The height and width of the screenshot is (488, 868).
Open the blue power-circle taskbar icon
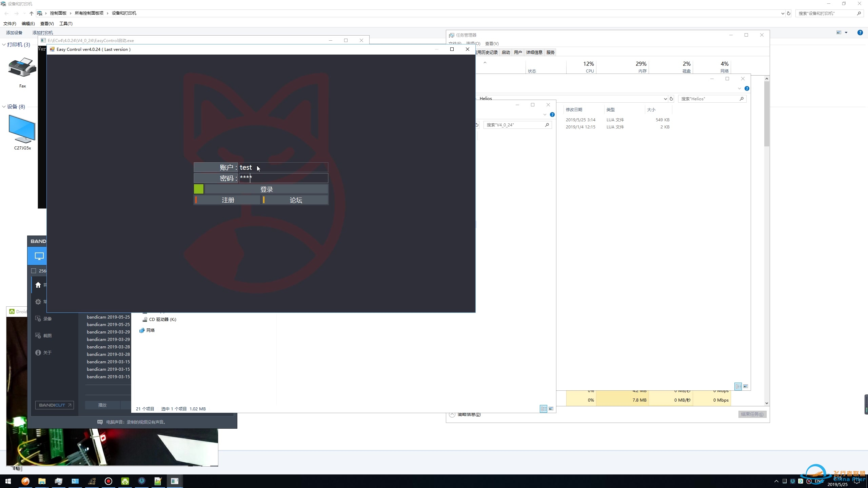142,481
